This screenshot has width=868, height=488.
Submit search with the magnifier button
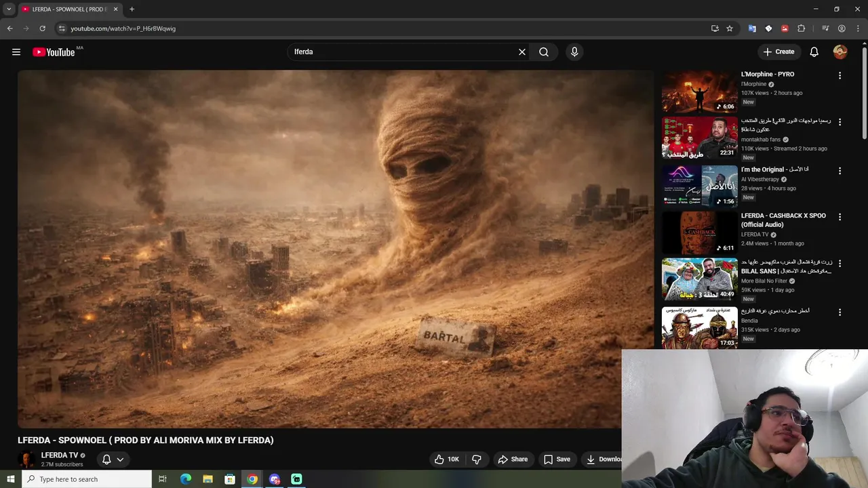tap(544, 52)
